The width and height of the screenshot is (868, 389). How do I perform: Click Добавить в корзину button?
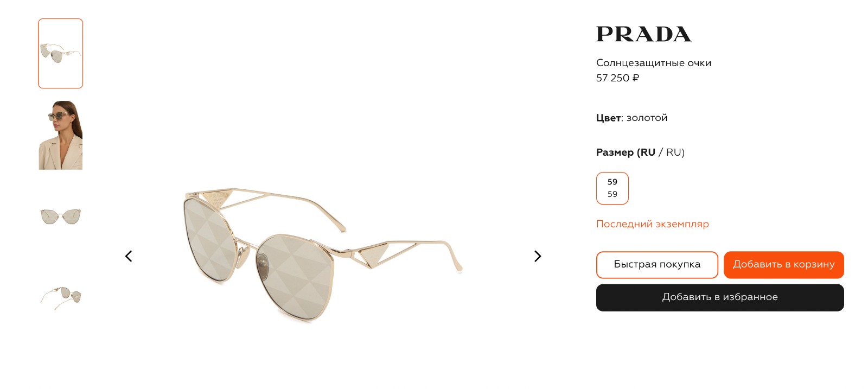(x=784, y=265)
